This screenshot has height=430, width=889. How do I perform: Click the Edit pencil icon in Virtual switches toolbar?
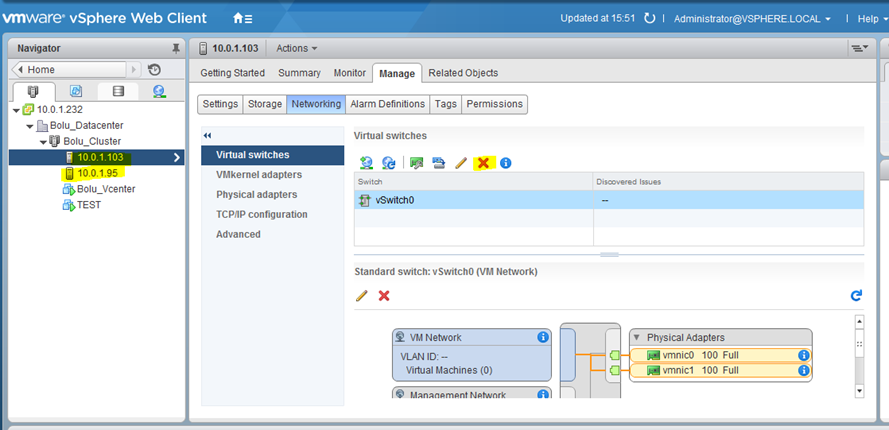click(x=460, y=163)
